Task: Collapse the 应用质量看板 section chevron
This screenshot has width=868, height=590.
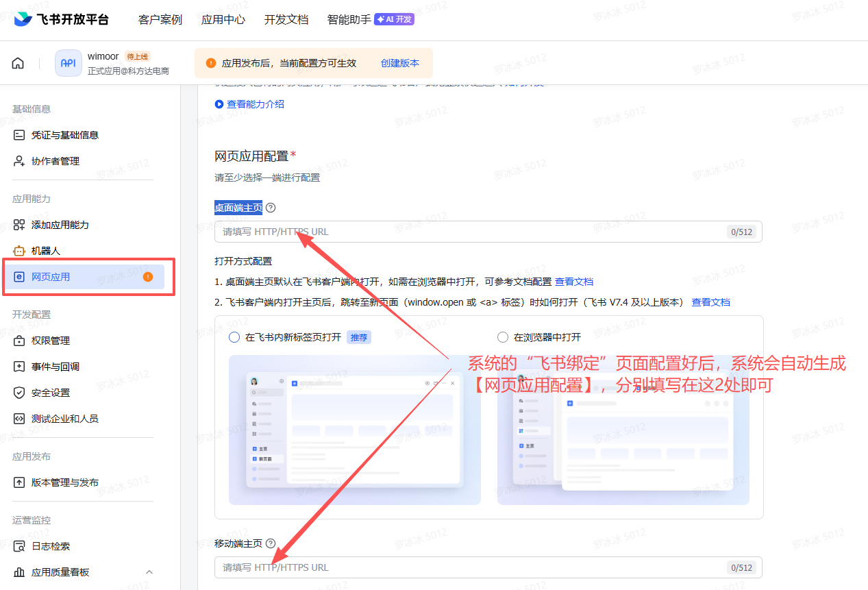Action: tap(149, 572)
